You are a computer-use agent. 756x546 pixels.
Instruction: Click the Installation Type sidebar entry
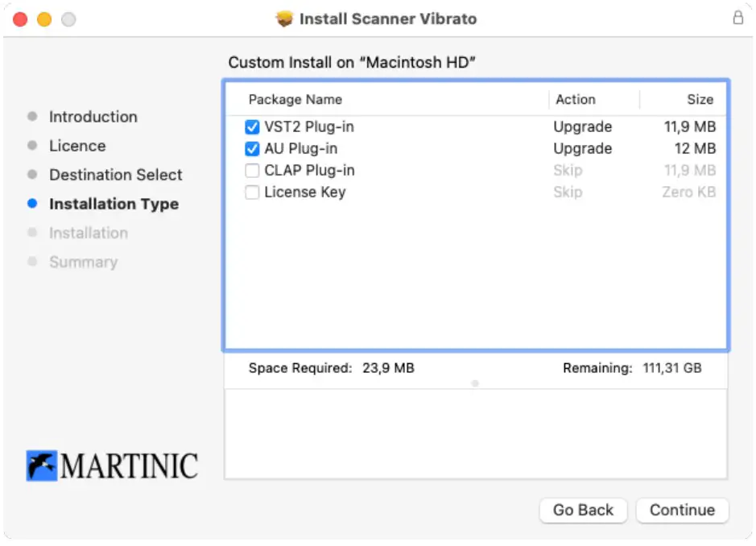click(x=114, y=204)
